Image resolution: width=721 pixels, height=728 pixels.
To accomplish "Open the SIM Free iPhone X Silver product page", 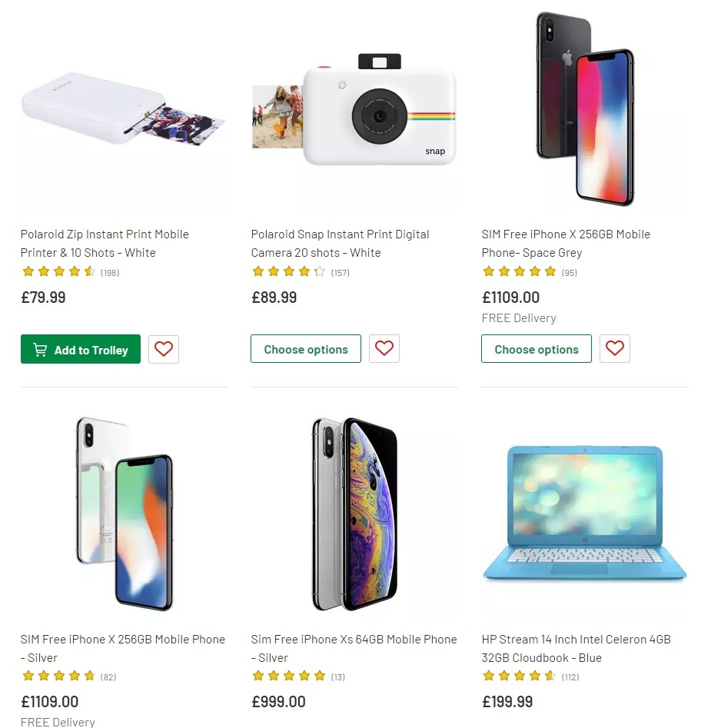I will point(122,648).
